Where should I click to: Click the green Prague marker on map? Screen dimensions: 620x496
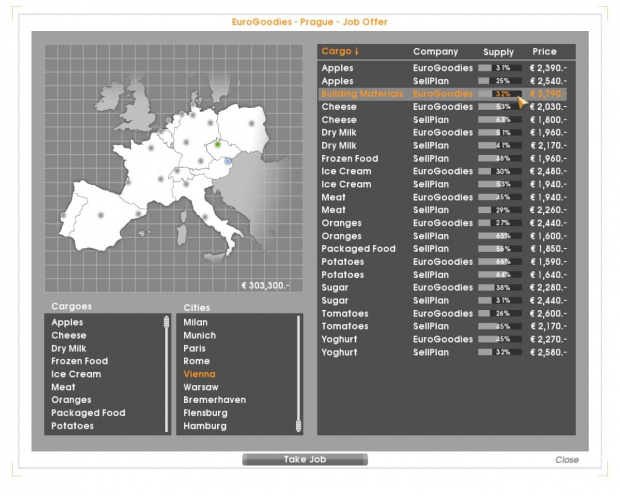[x=218, y=144]
